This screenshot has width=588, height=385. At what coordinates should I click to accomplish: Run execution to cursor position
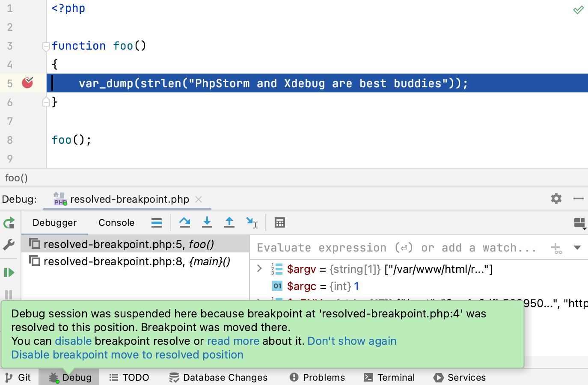click(252, 222)
